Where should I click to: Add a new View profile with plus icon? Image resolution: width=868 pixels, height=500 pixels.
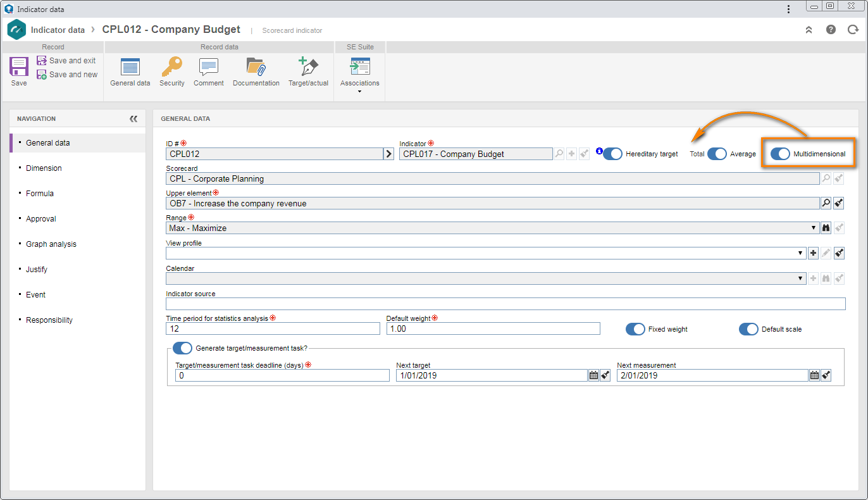(x=814, y=253)
